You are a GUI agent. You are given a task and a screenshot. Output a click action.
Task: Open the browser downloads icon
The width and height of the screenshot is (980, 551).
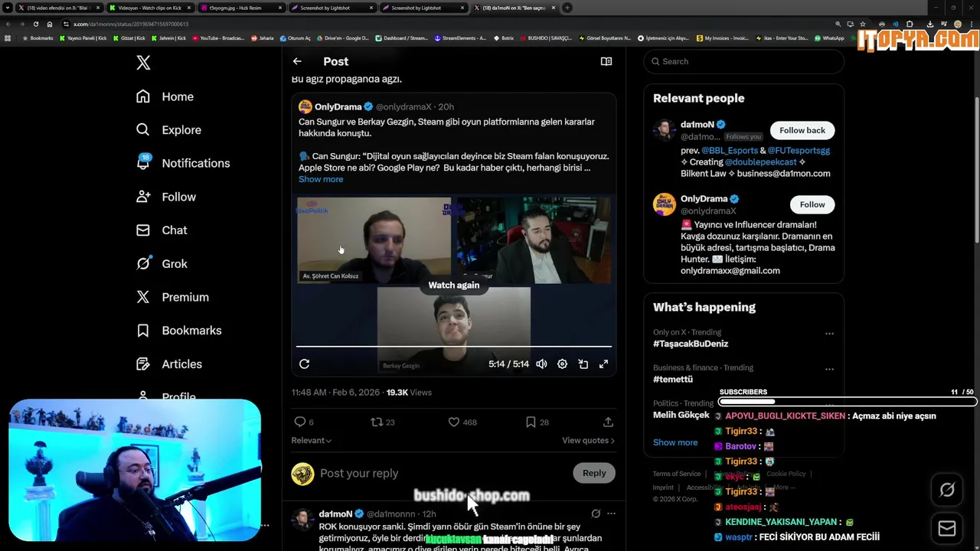[929, 24]
